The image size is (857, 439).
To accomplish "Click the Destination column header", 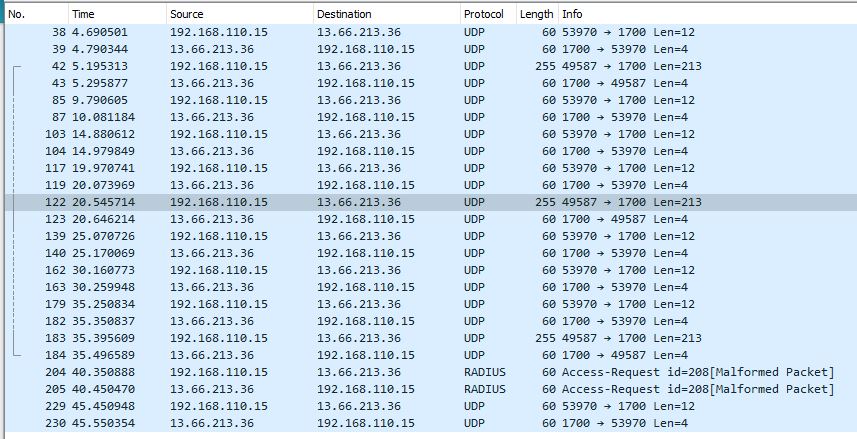I will pos(386,14).
